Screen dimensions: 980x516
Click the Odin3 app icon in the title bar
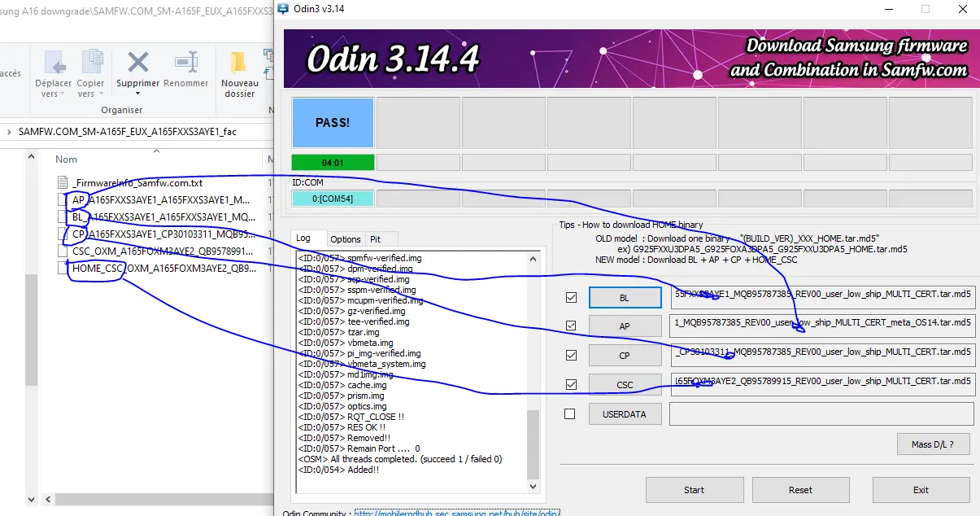point(283,9)
